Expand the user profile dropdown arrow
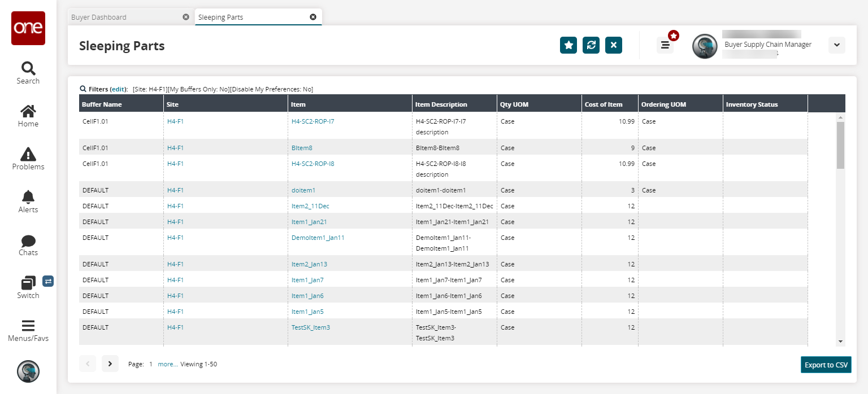 pos(836,45)
